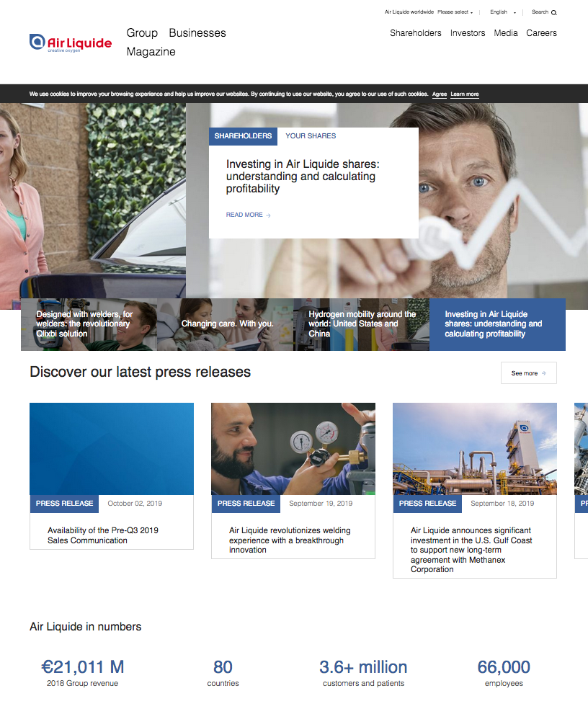Screen dimensions: 588x709
Task: Open the Air Liquide worldwide country selector
Action: pyautogui.click(x=455, y=12)
